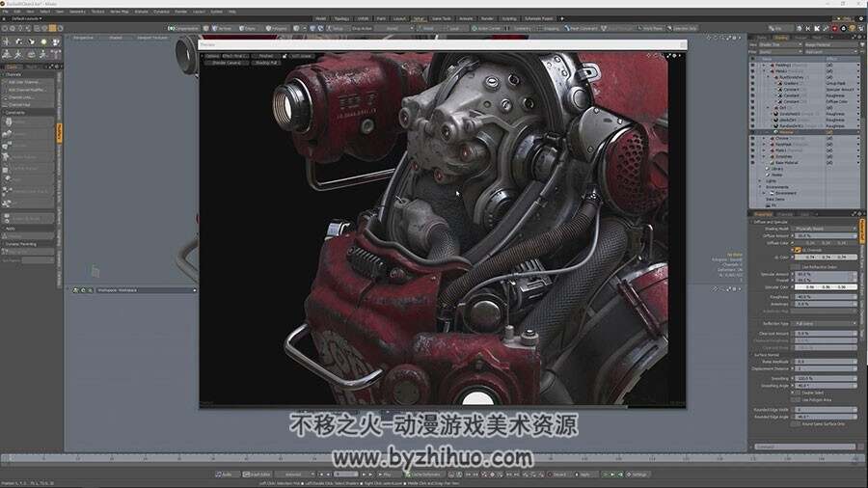This screenshot has width=868, height=488.
Task: Adjust the Roughness slider
Action: (x=826, y=297)
